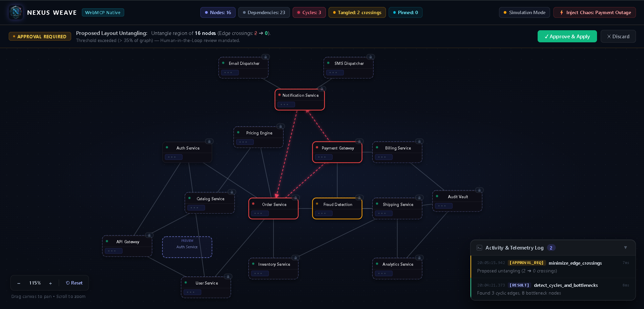
Task: Open the three-dot menu on Fraud Detection
Action: point(324,213)
